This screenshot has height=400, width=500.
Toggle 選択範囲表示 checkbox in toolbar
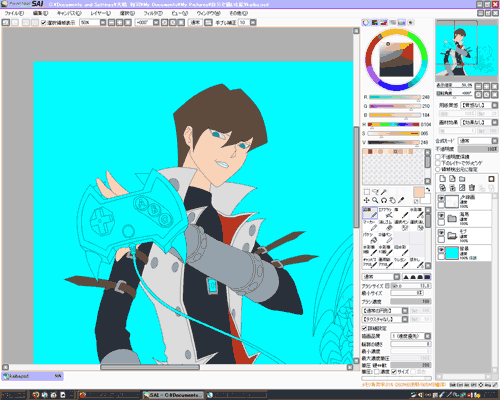pyautogui.click(x=43, y=23)
